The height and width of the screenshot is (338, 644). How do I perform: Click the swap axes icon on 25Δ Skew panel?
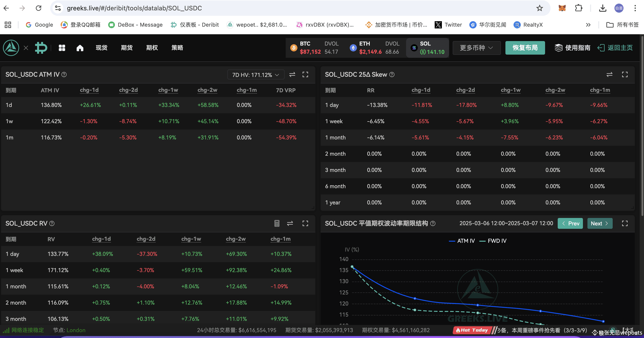(x=609, y=74)
